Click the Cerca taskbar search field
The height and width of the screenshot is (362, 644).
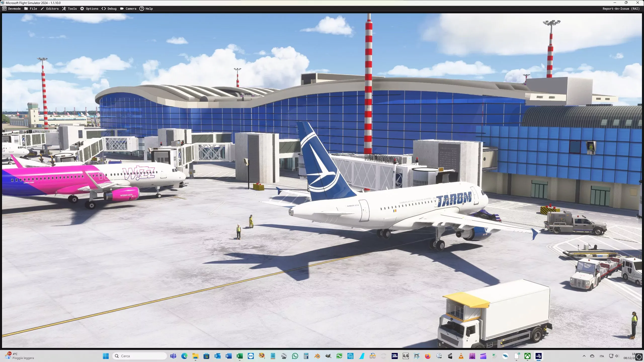coord(140,356)
